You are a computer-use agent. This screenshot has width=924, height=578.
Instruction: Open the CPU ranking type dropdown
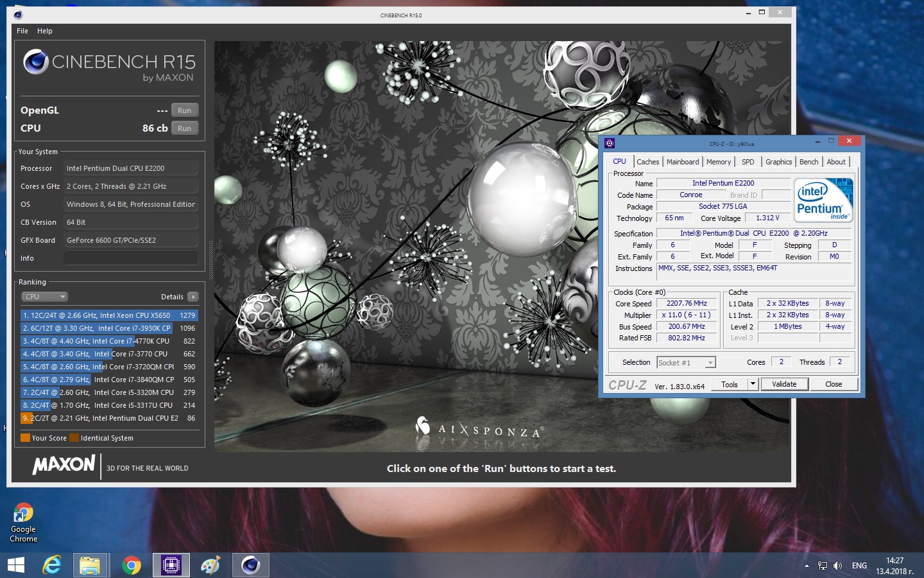coord(44,297)
